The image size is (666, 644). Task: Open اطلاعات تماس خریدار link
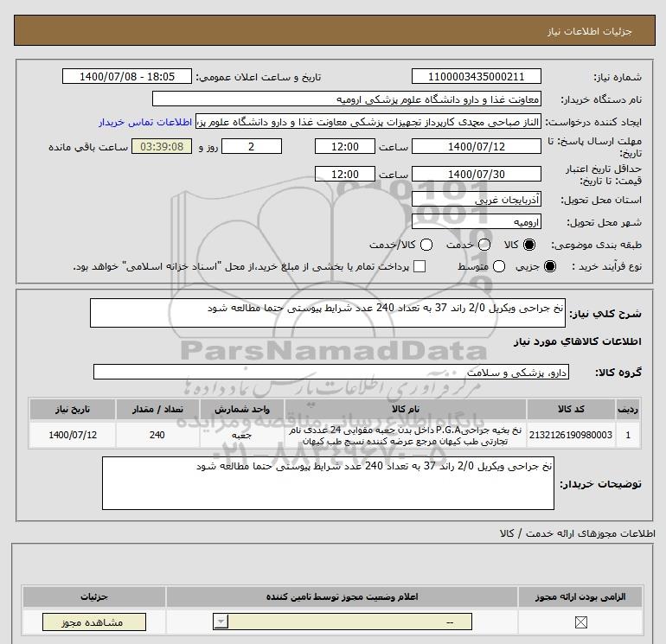(145, 122)
